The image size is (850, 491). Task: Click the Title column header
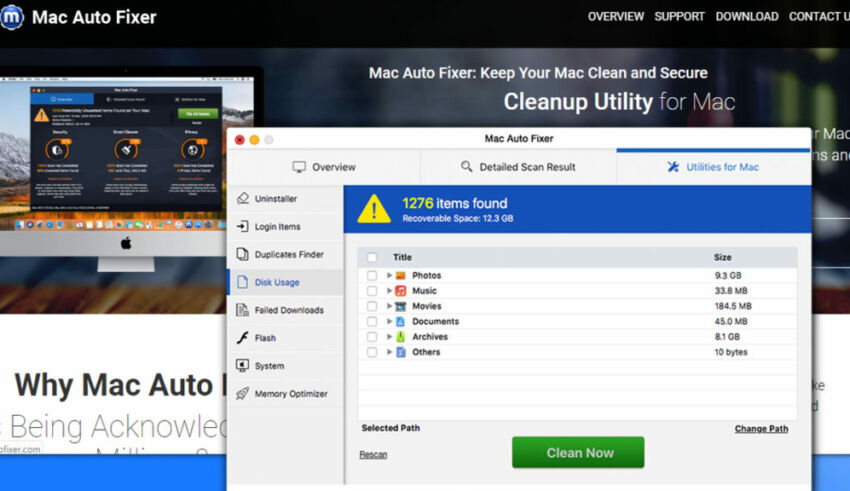click(x=402, y=257)
